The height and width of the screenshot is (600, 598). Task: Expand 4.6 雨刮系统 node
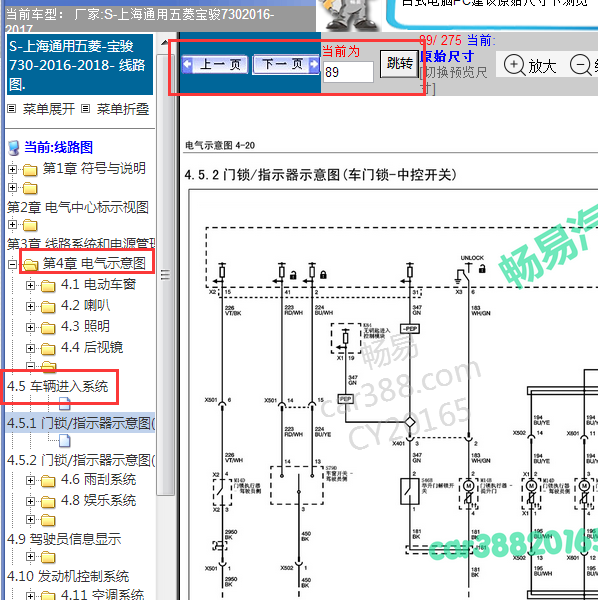point(30,480)
